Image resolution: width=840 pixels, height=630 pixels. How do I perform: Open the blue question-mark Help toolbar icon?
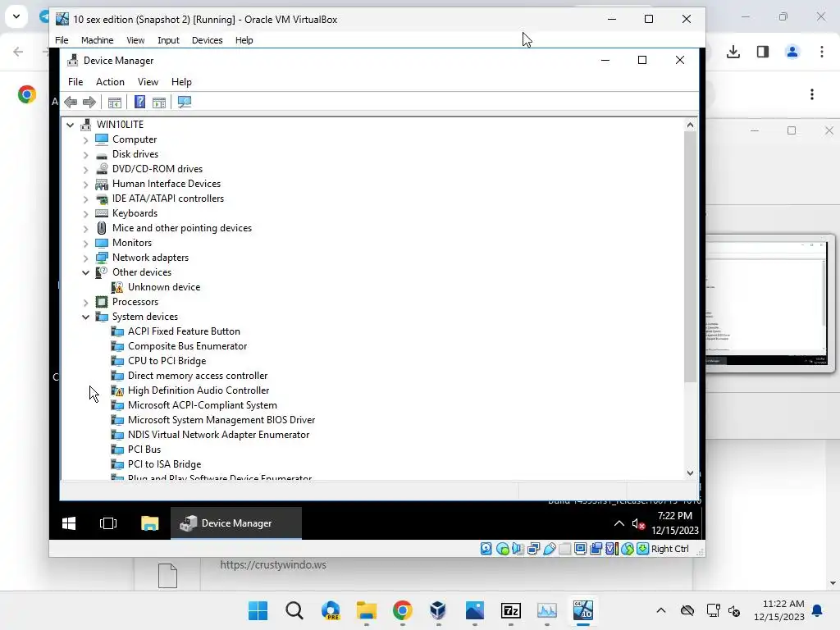pos(139,102)
